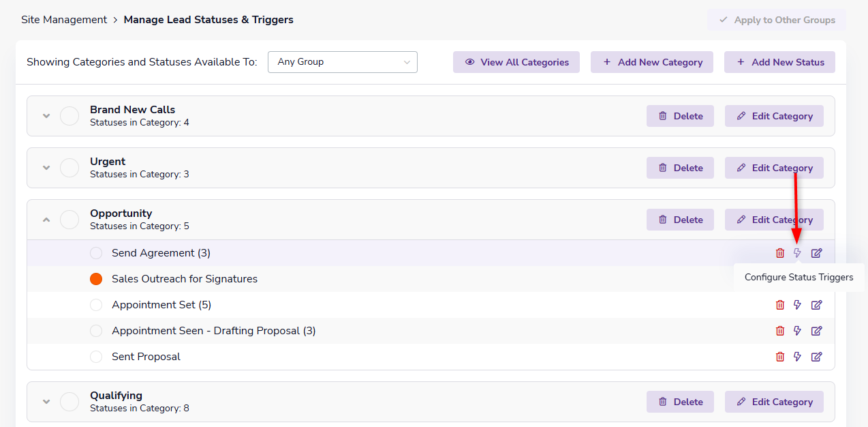Toggle the View All Categories button

(x=516, y=62)
